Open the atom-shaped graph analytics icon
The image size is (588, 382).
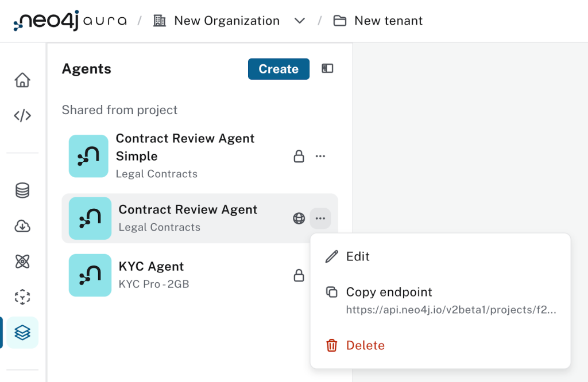point(22,262)
